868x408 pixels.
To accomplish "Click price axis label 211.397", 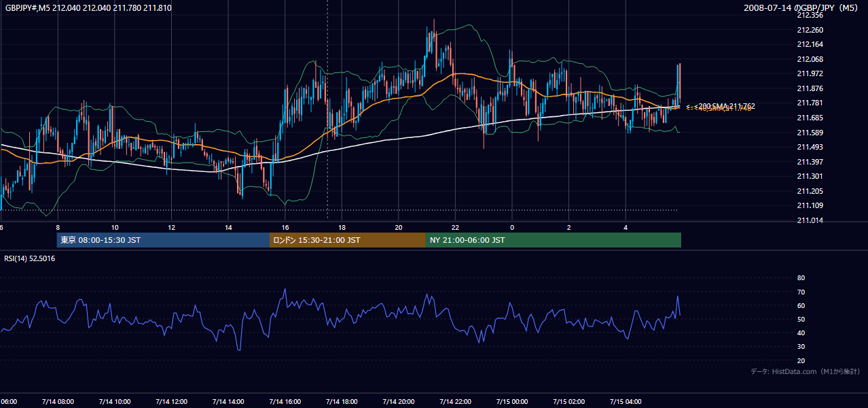I will tap(810, 162).
